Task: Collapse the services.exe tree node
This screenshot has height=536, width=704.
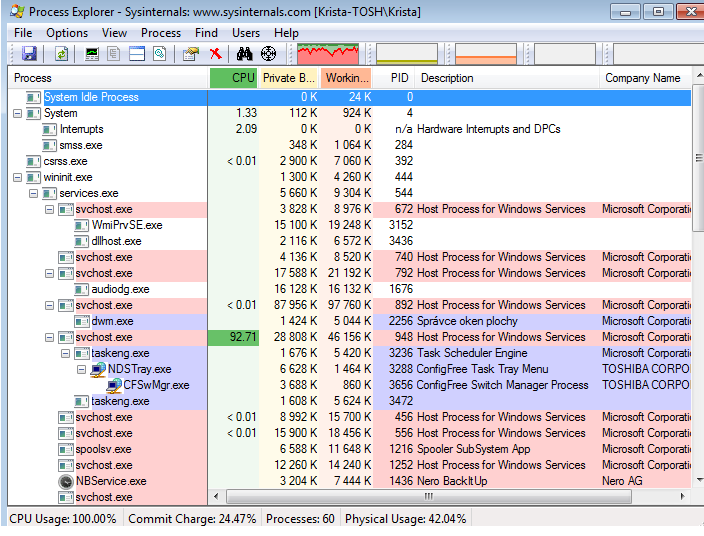Action: (34, 193)
